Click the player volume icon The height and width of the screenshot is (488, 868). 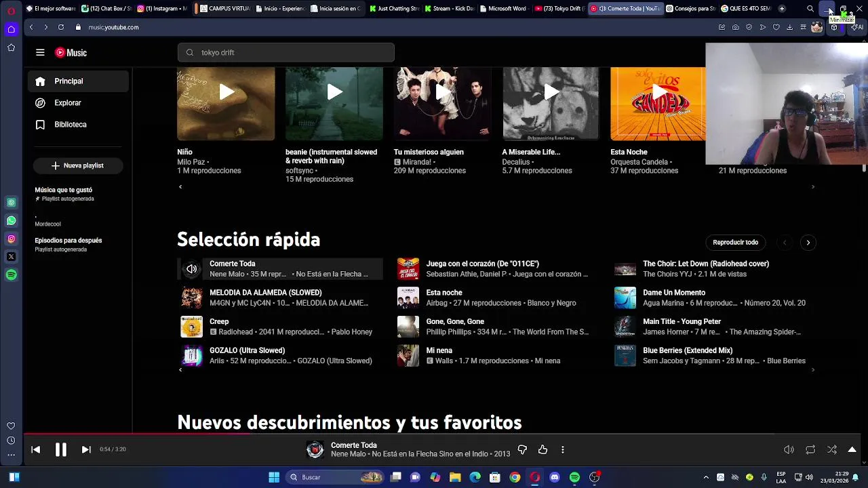pyautogui.click(x=789, y=449)
